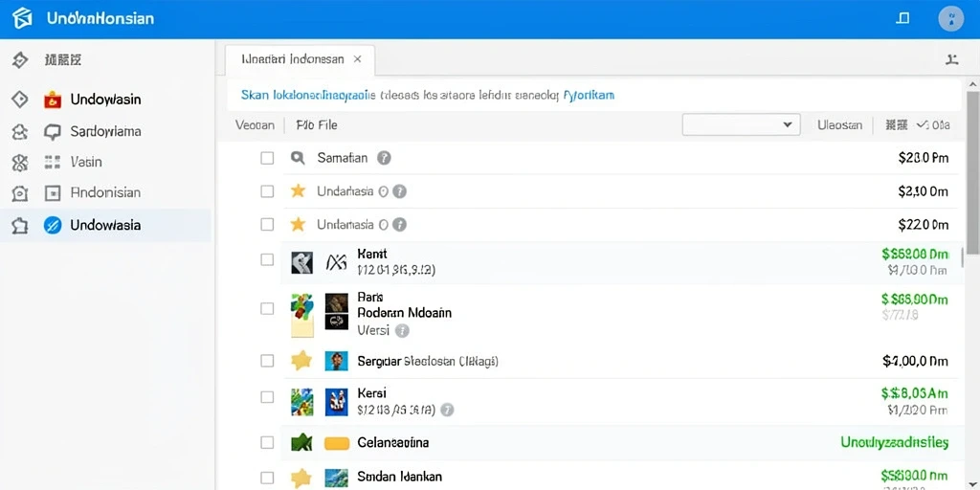Tick the Sergdar row checkbox
This screenshot has height=490, width=980.
coord(267,361)
